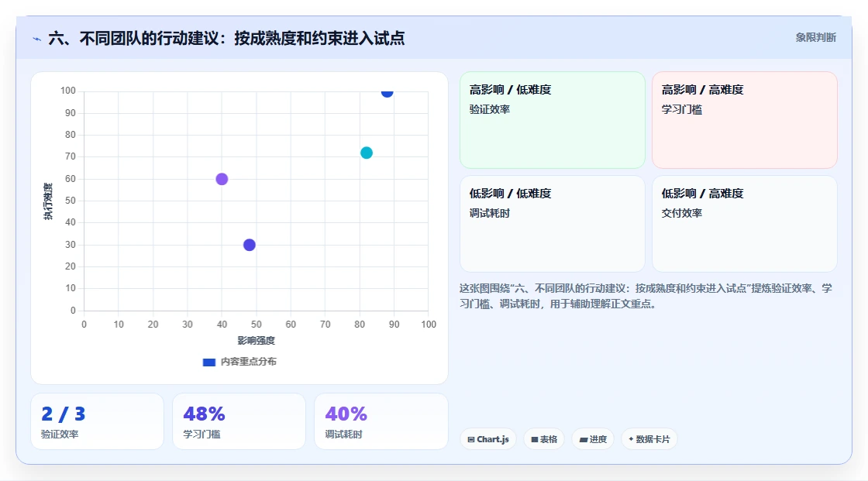Open the 低影响 / 高难度 quadrant card

745,224
